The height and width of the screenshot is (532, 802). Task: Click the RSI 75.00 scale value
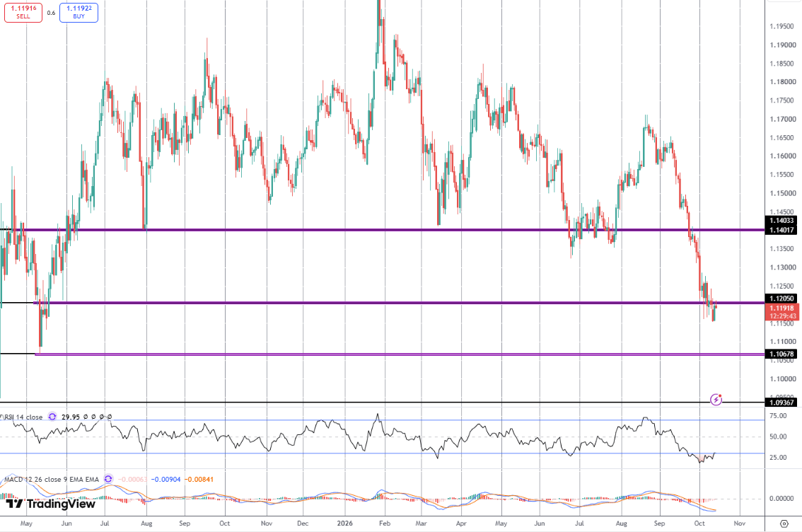779,416
